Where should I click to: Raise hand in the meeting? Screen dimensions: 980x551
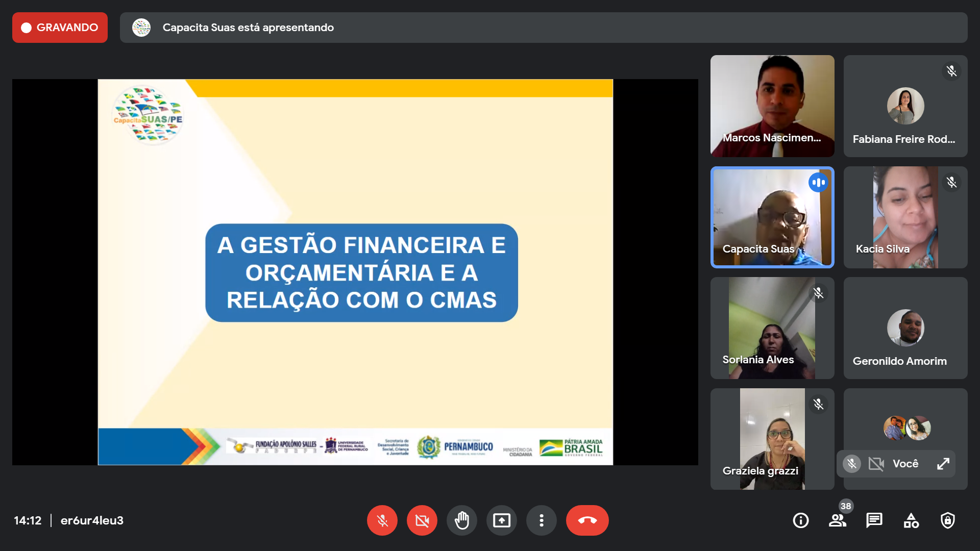(x=461, y=520)
